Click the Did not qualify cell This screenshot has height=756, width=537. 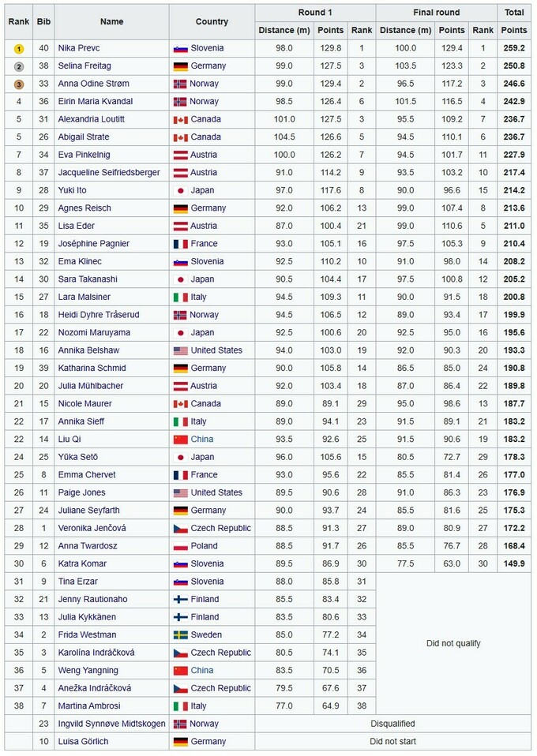click(453, 643)
